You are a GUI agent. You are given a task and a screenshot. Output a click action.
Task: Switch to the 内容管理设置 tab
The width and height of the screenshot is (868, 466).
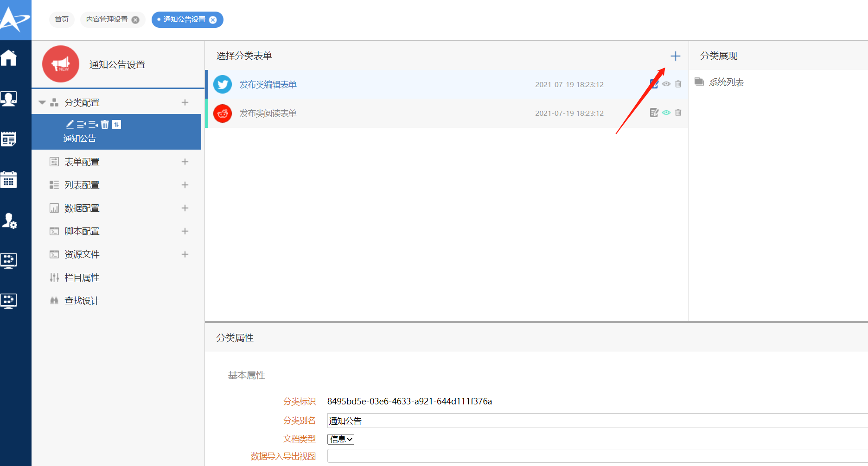point(107,19)
